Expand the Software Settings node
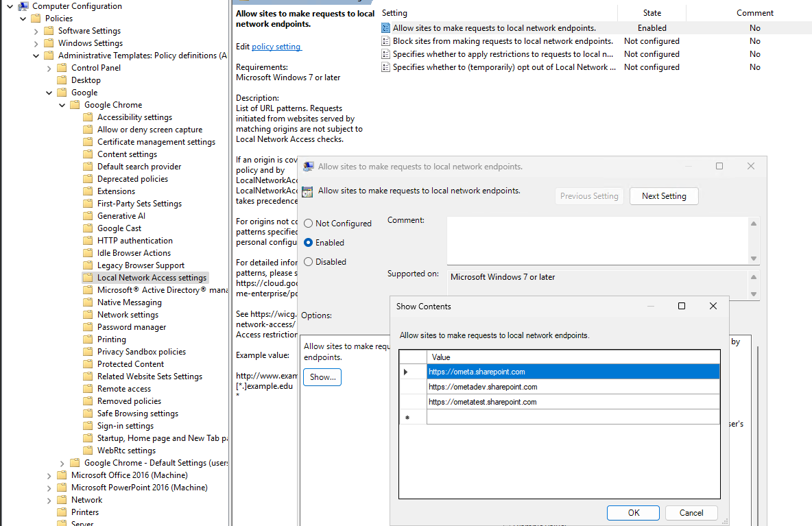Screen dimensions: 812x526 36,31
